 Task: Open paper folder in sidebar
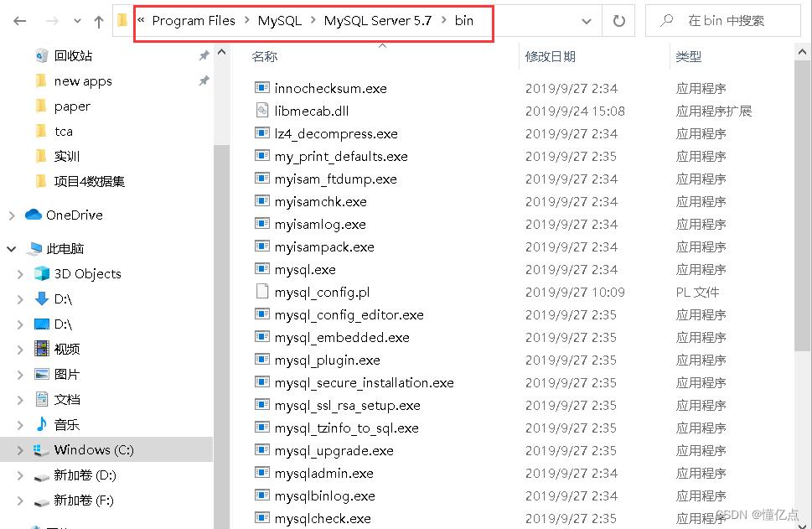(72, 106)
